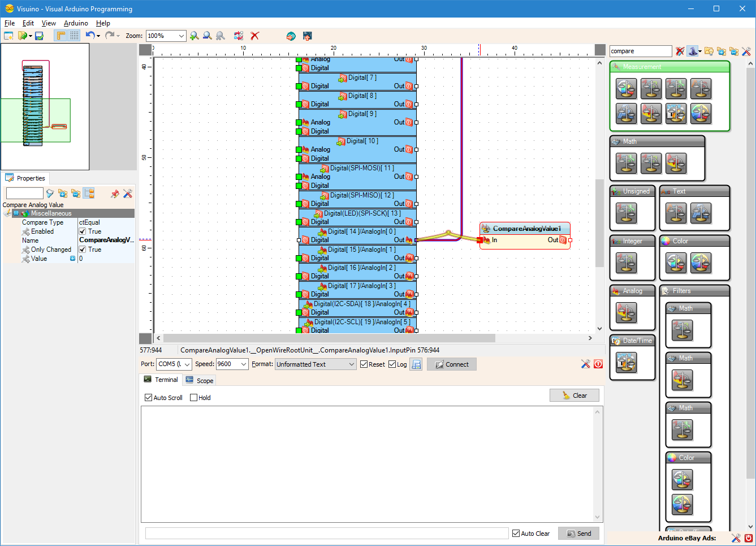Toggle the grid dots toolbar button

74,36
